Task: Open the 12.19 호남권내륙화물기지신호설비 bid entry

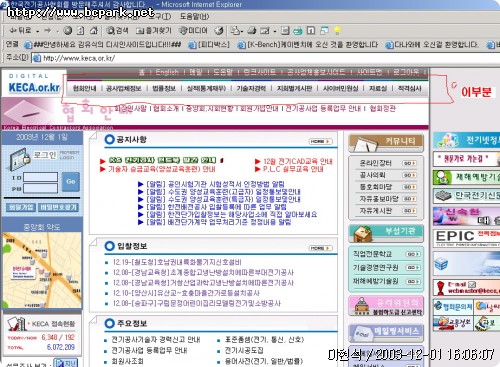Action: pos(177,262)
